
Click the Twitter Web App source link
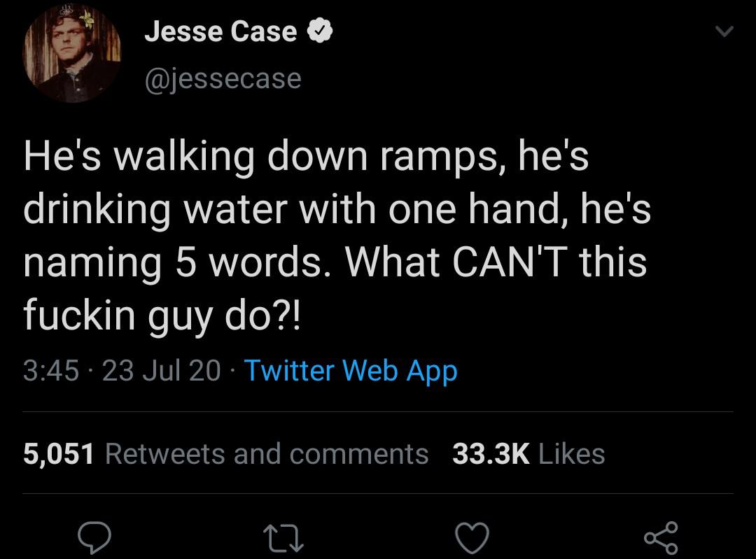(x=350, y=370)
